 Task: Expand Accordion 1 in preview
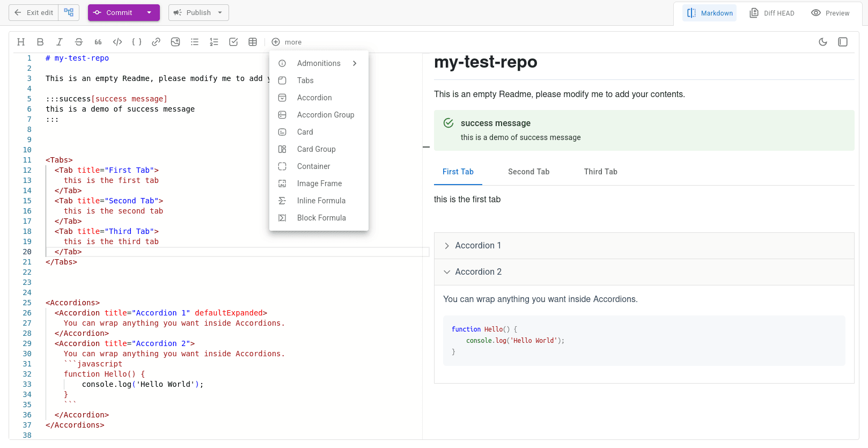pyautogui.click(x=644, y=246)
